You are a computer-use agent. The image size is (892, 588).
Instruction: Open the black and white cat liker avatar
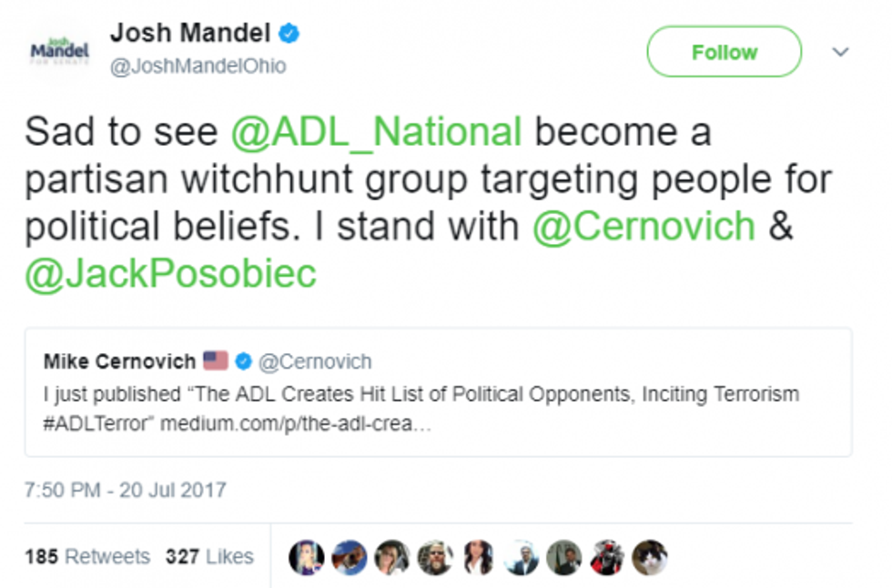(649, 557)
